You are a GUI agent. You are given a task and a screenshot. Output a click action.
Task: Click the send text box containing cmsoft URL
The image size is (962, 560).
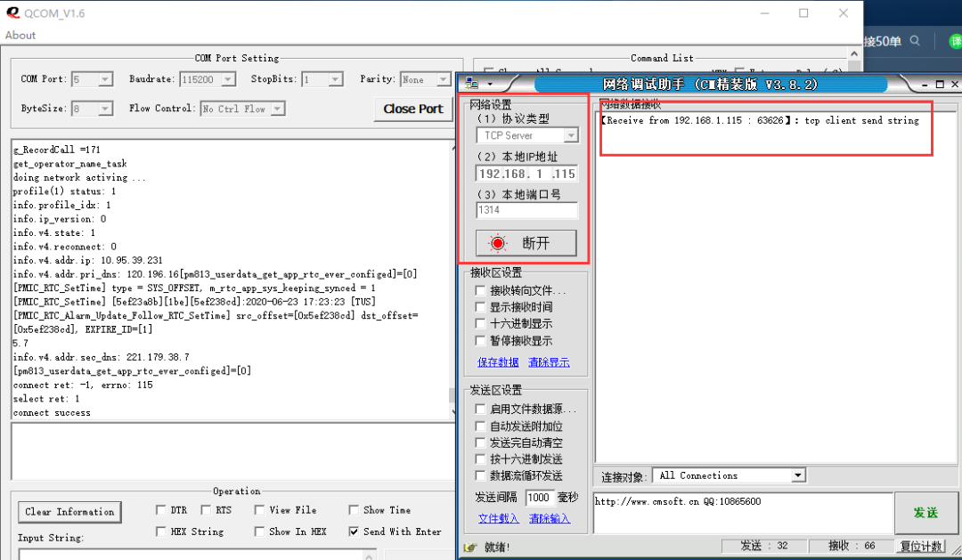742,513
